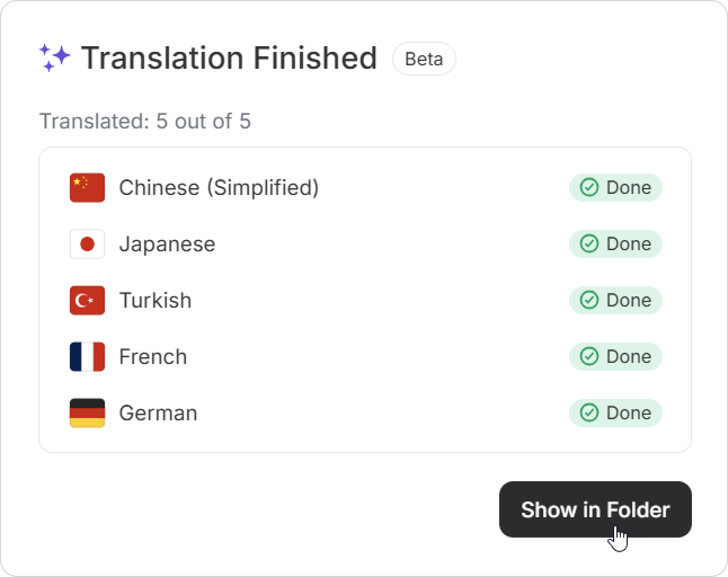This screenshot has width=728, height=577.
Task: Select the Japanese language label
Action: 167,244
